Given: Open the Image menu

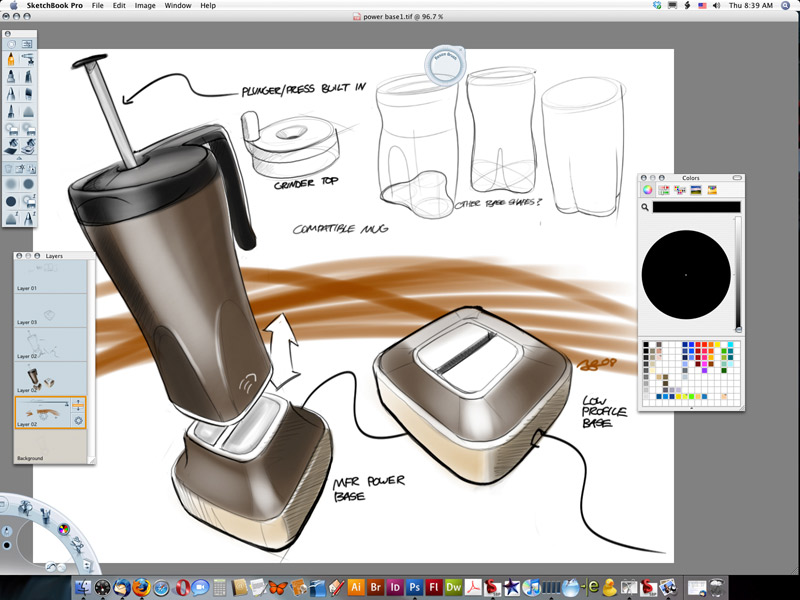Looking at the screenshot, I should coord(145,6).
